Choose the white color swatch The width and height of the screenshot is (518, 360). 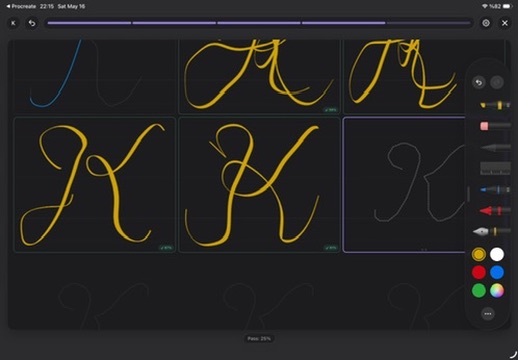pos(497,254)
